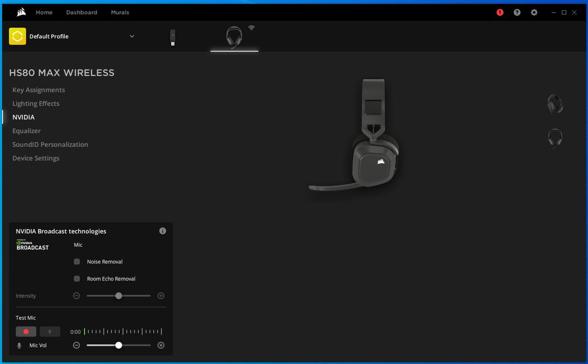Click the wireless signal indicator icon

[252, 28]
